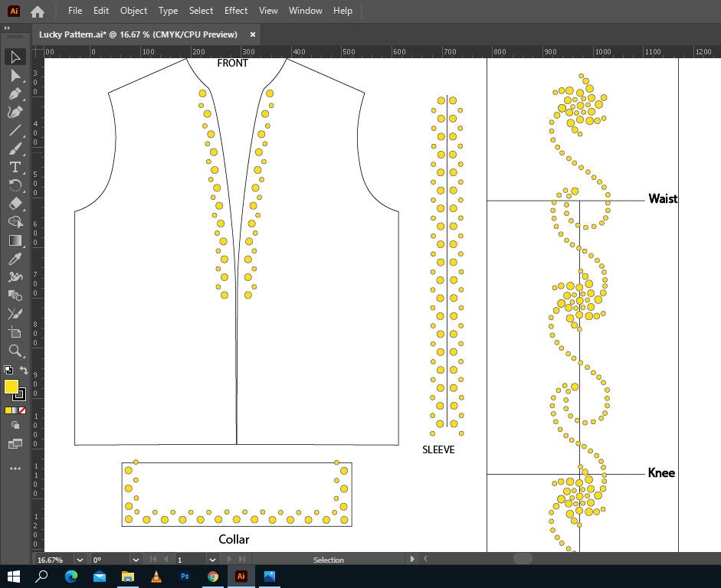Open the Select menu
Viewport: 721px width, 588px height.
[201, 11]
